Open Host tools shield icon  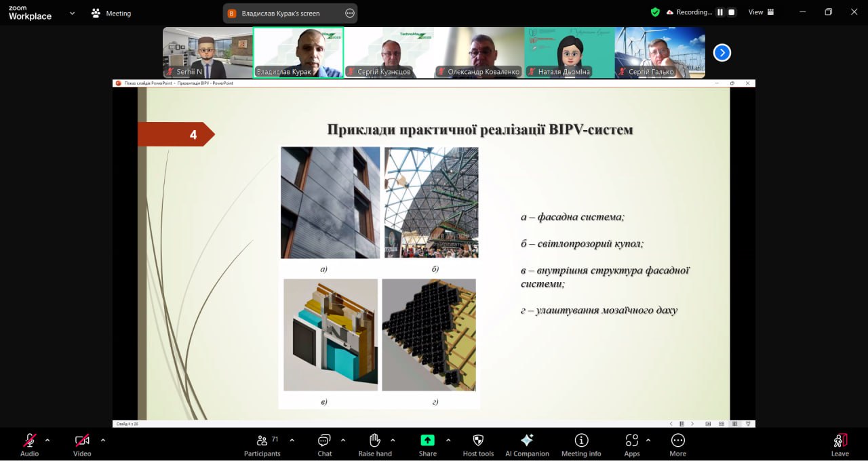coord(478,444)
